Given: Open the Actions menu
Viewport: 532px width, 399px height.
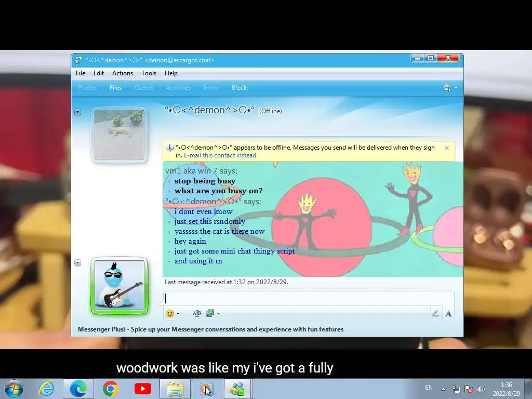Looking at the screenshot, I should [123, 73].
